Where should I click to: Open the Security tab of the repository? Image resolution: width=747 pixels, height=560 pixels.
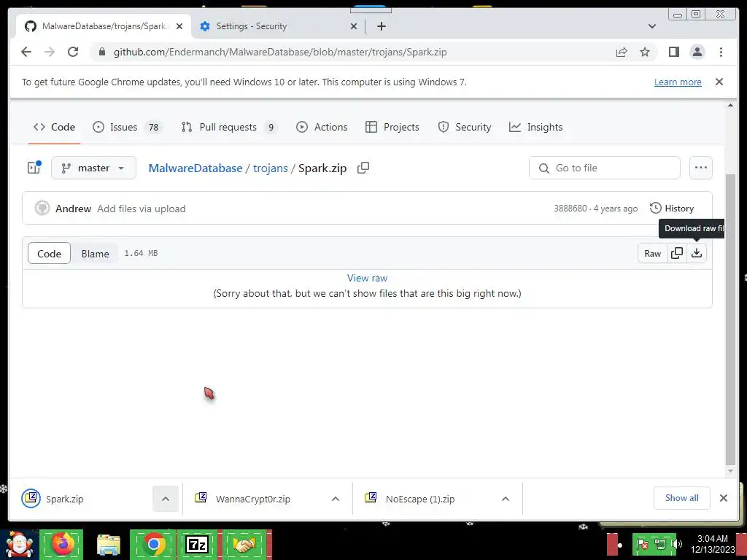click(465, 127)
